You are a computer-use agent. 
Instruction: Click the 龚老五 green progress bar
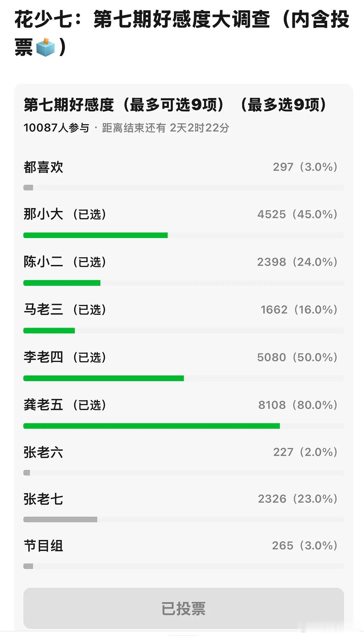(x=151, y=426)
